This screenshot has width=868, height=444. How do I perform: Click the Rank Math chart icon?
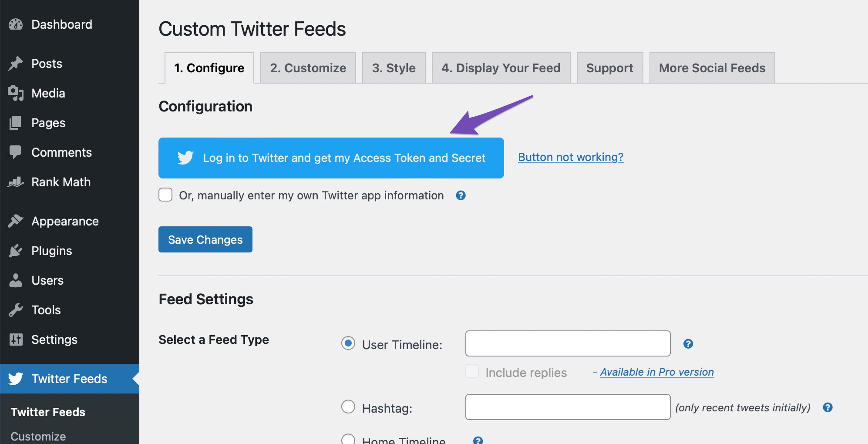[16, 182]
